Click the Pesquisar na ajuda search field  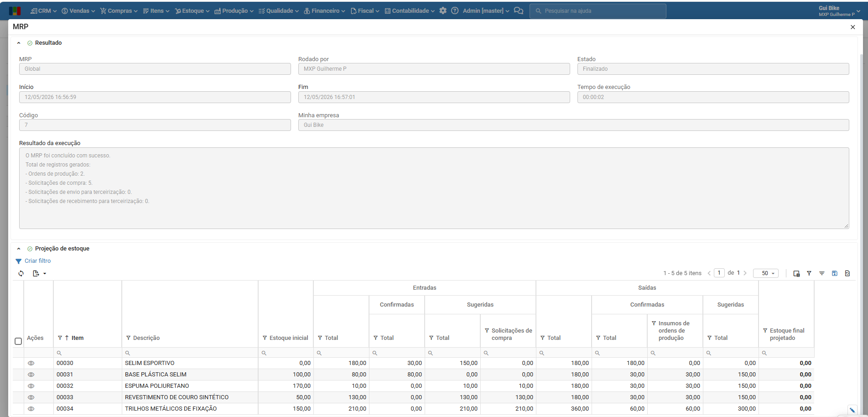pos(598,11)
